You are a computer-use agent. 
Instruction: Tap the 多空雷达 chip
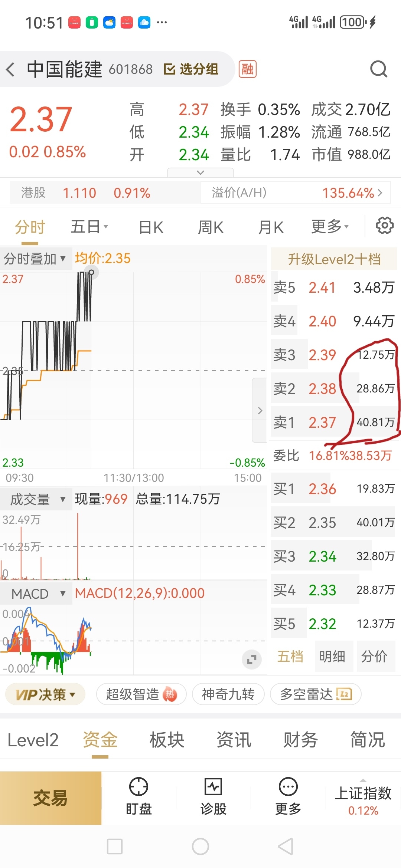315,694
